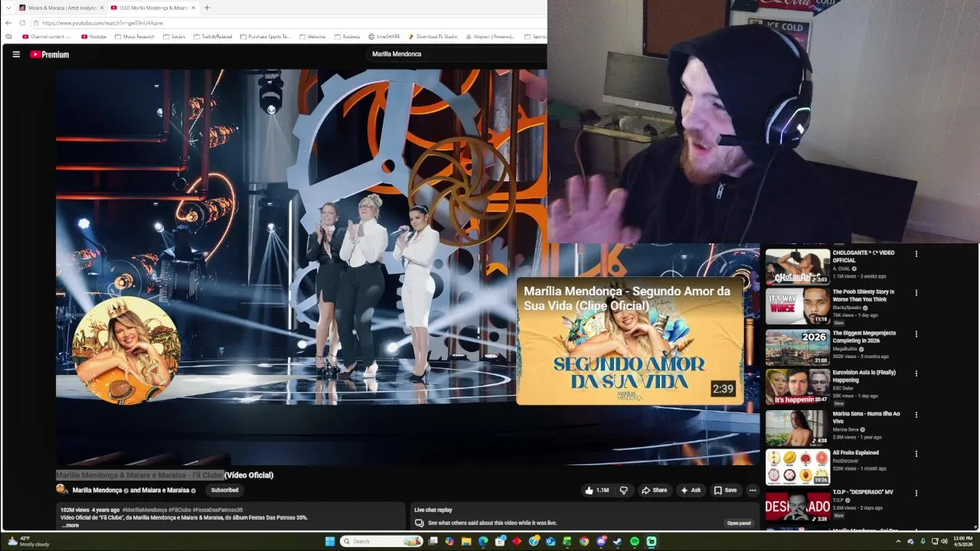Click the browser address bar URL
The width and height of the screenshot is (980, 551).
click(103, 23)
